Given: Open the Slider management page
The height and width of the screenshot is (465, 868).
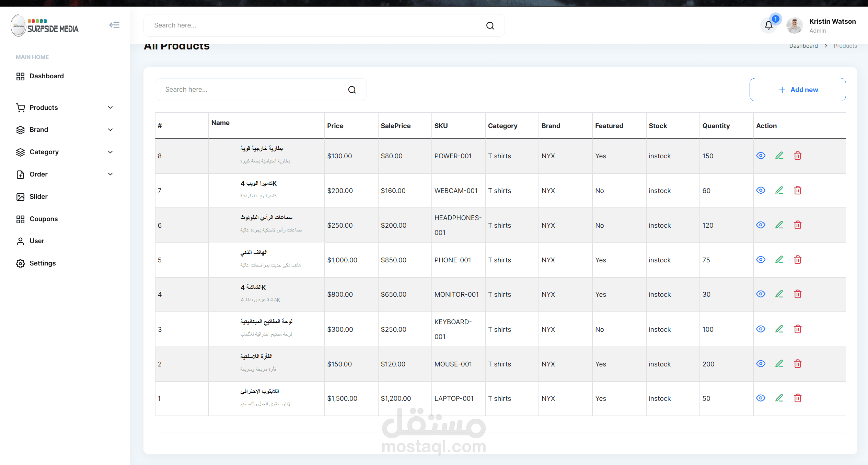Looking at the screenshot, I should point(38,197).
